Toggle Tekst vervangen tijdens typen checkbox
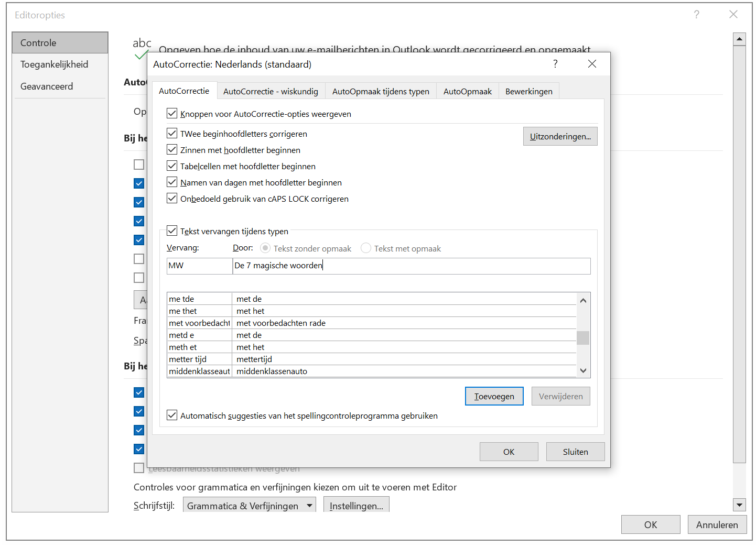 coord(172,231)
